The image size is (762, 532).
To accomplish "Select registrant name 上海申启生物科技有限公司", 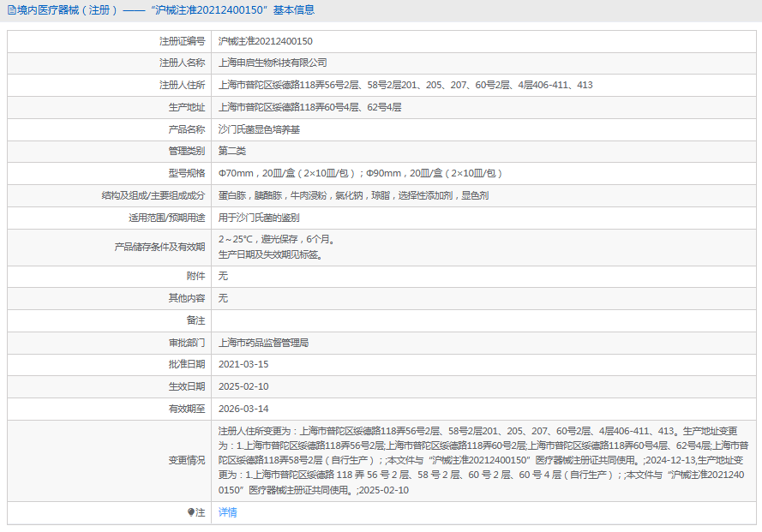I will pos(273,63).
